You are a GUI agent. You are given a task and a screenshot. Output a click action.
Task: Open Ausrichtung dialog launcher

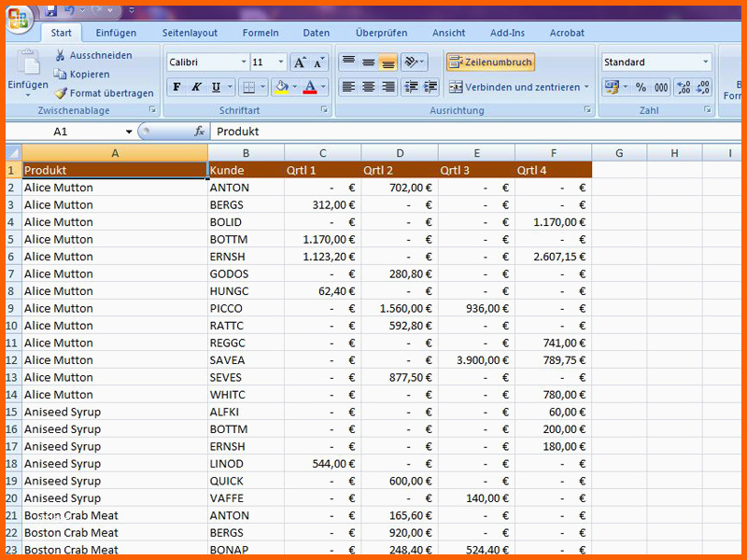pyautogui.click(x=588, y=109)
